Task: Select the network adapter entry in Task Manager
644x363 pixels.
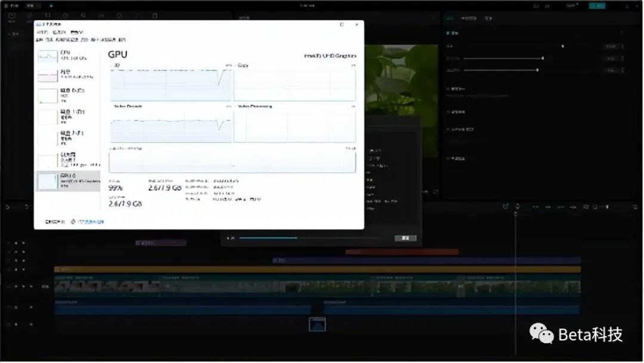Action: [68, 159]
